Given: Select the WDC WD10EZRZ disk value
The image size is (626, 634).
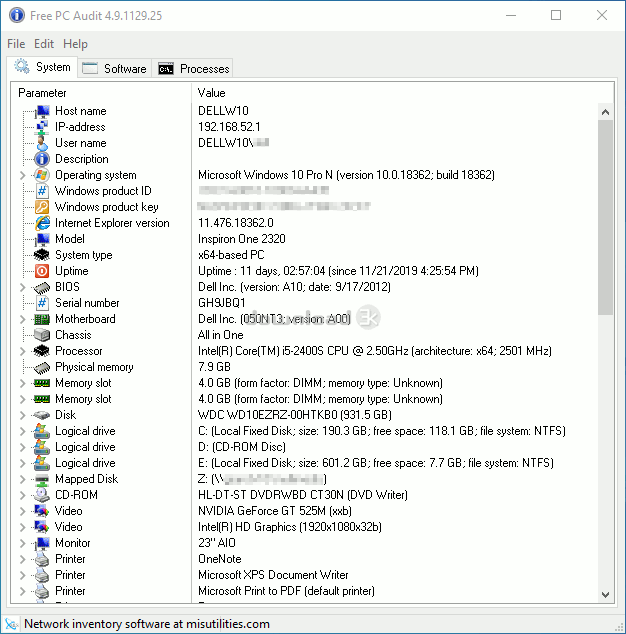Looking at the screenshot, I should point(294,415).
